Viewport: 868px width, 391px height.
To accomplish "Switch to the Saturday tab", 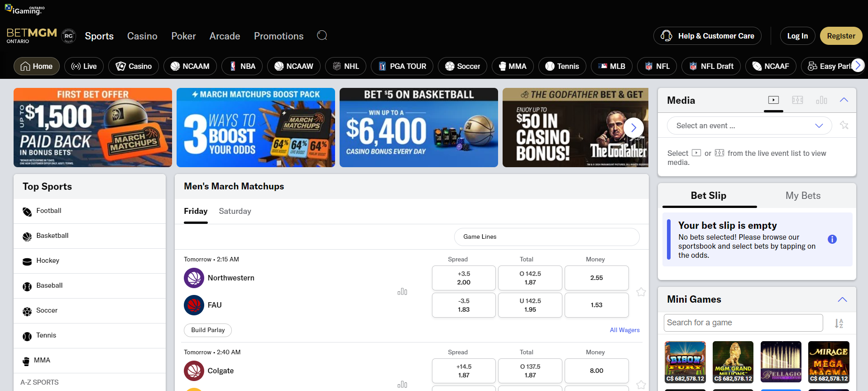I will (x=235, y=211).
